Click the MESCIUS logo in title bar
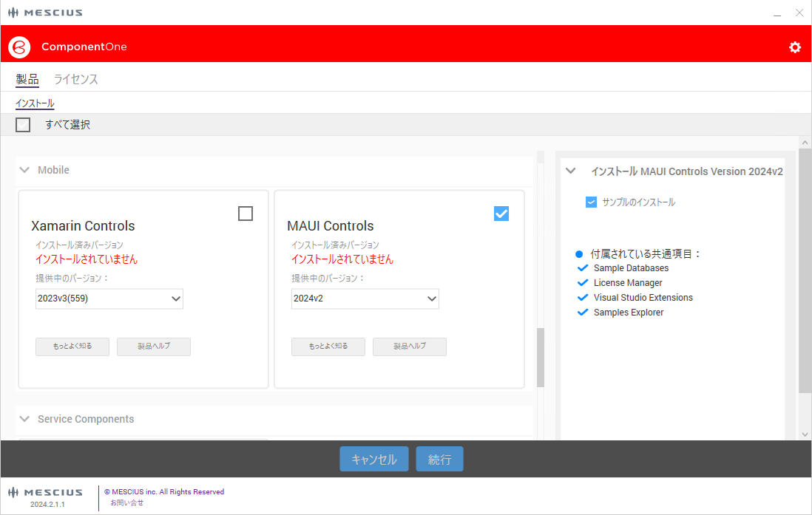This screenshot has height=515, width=812. 46,13
